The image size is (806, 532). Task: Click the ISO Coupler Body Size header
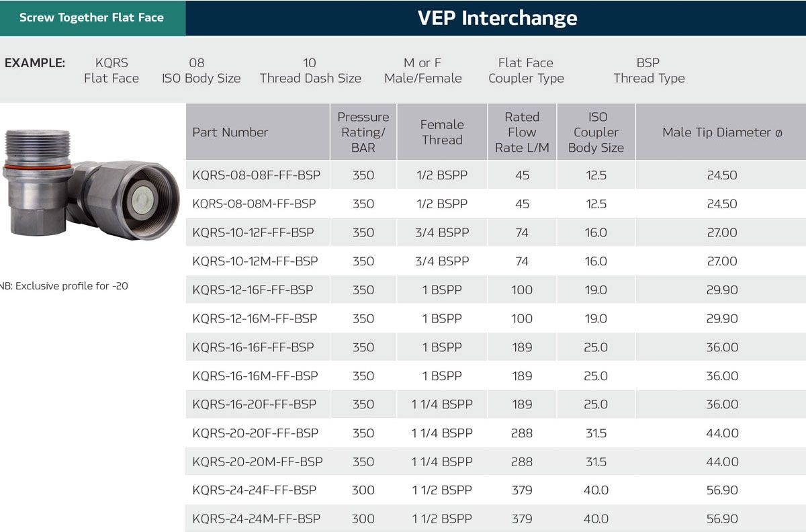click(596, 132)
